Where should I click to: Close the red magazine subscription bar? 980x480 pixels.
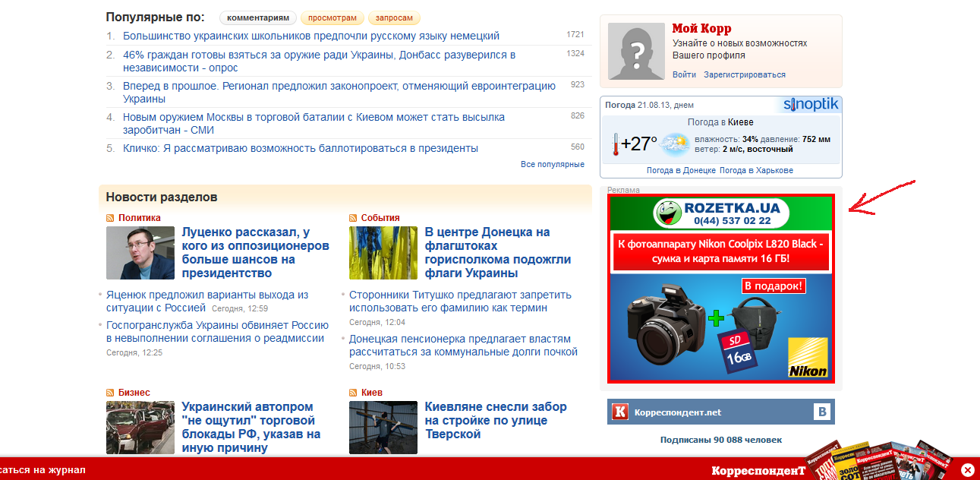967,470
